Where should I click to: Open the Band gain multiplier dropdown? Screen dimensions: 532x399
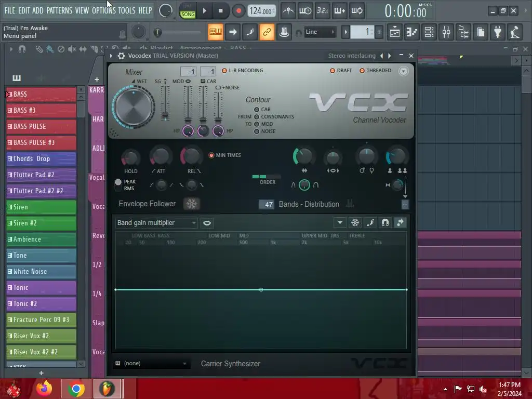pos(156,223)
